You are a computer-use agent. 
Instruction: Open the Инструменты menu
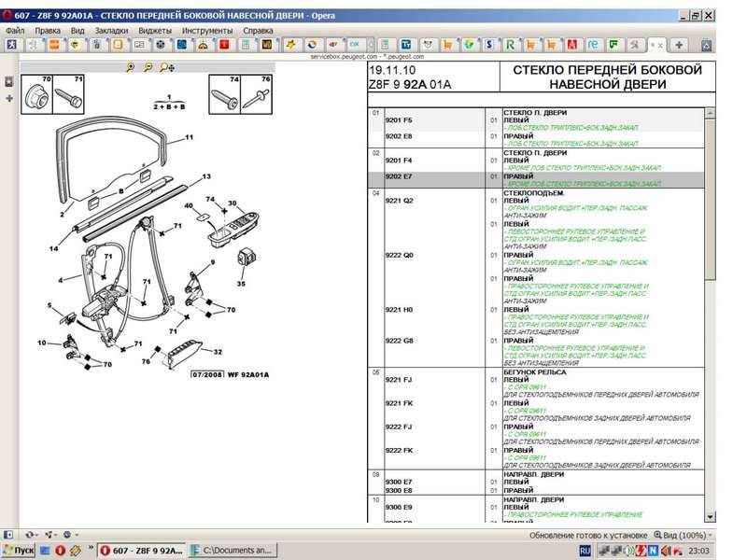[x=207, y=30]
